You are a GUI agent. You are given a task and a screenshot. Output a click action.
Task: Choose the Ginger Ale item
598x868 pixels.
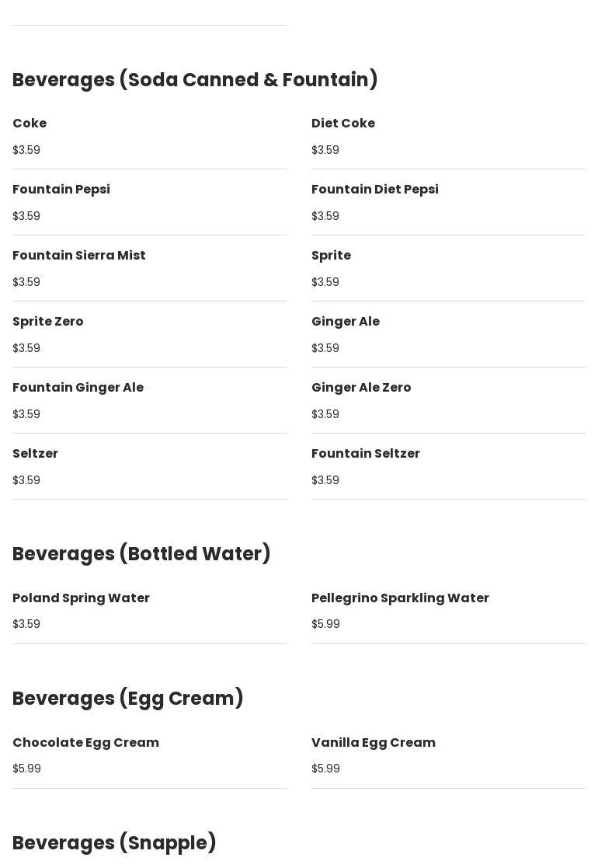coord(345,322)
